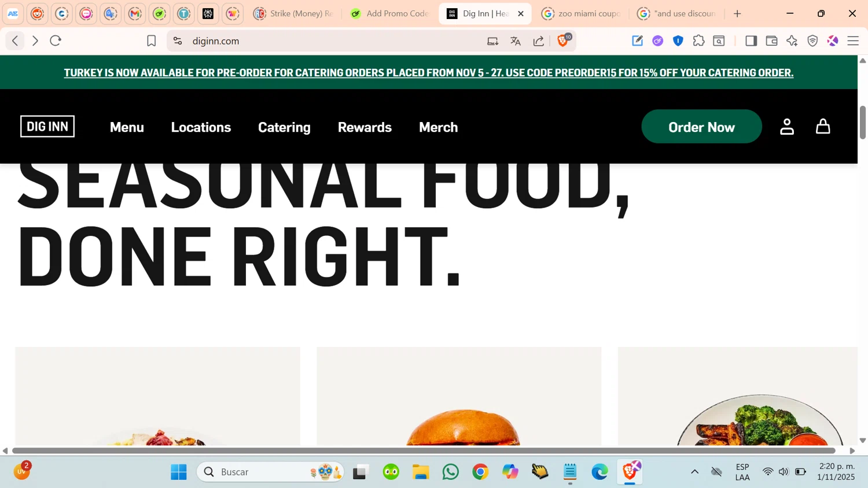Open the Bitwarden shield extension

coord(678,40)
